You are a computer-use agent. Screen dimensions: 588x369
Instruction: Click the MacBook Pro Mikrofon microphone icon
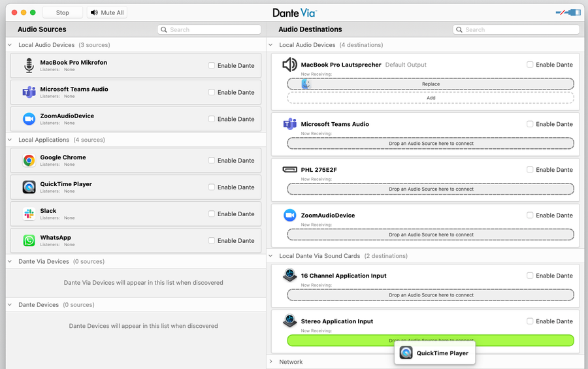[x=29, y=65]
